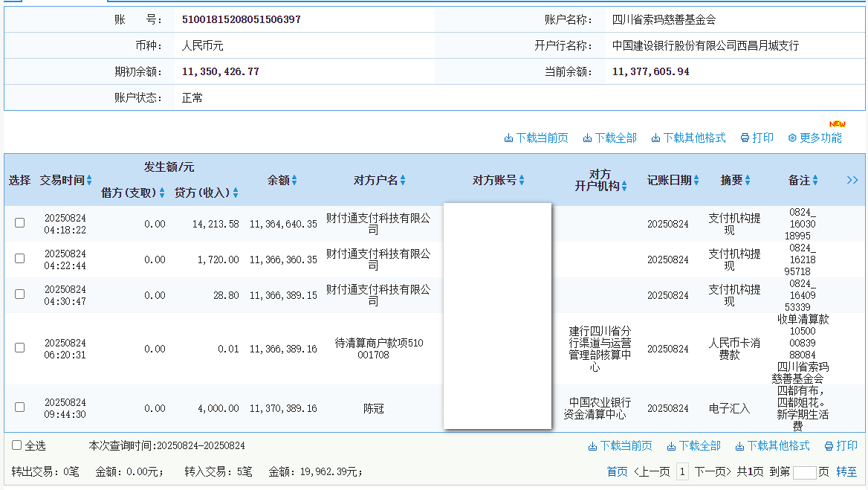Expand more columns with >> arrow

(x=852, y=180)
